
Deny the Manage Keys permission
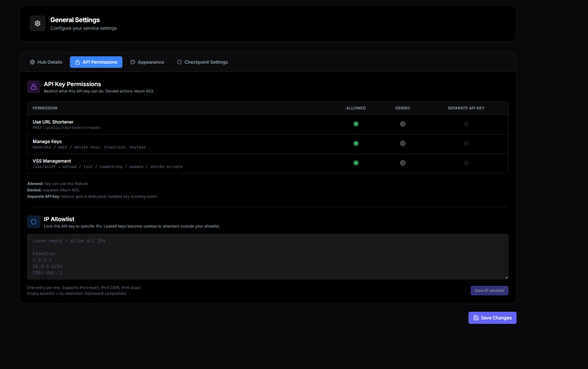tap(403, 143)
